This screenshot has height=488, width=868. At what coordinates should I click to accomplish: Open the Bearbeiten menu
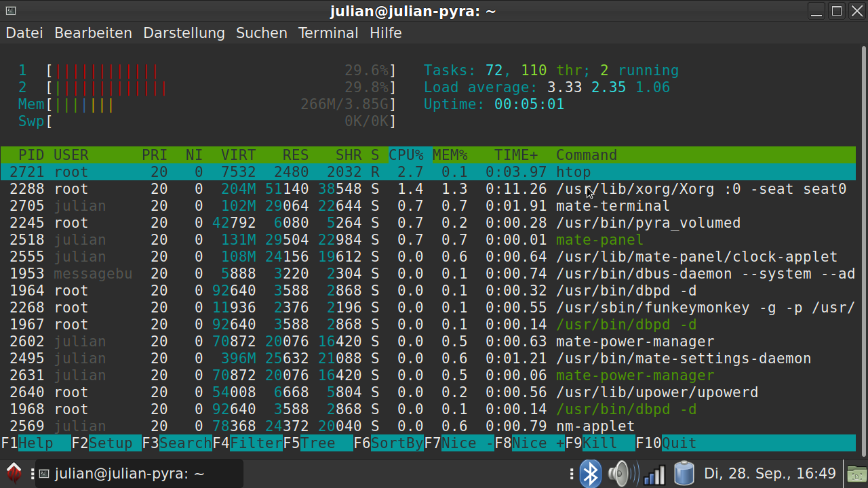click(93, 33)
